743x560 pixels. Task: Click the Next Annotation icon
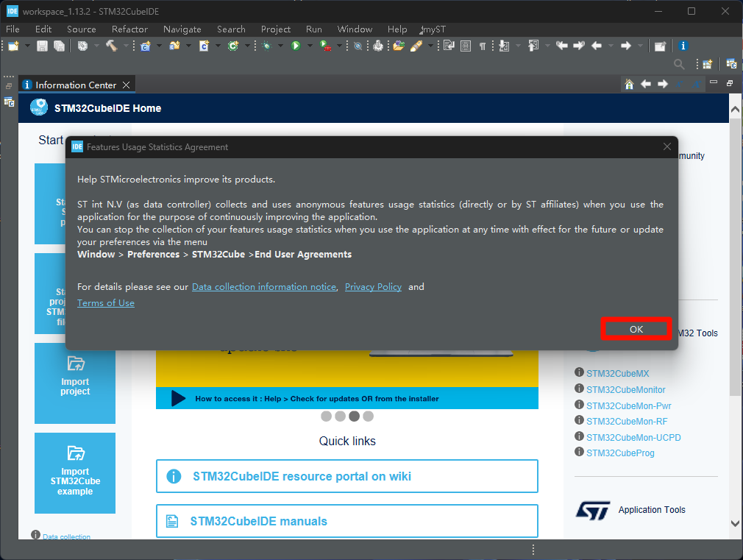coord(504,46)
